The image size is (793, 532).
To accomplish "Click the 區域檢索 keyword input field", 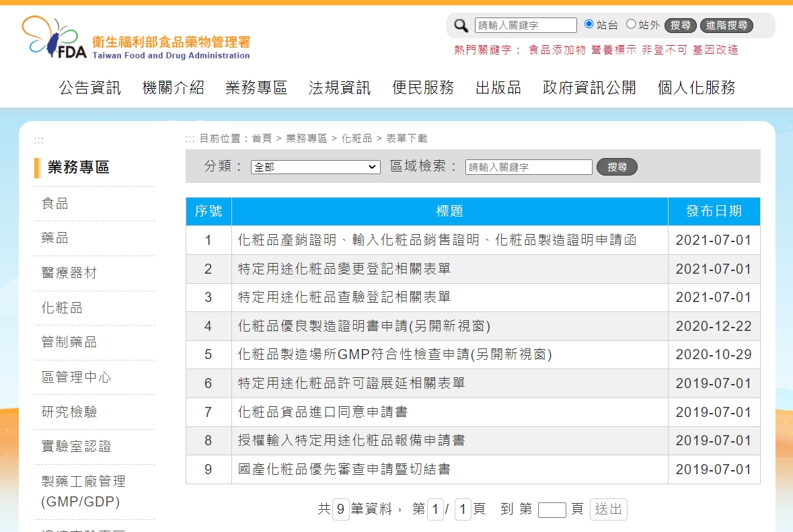I will (x=529, y=167).
